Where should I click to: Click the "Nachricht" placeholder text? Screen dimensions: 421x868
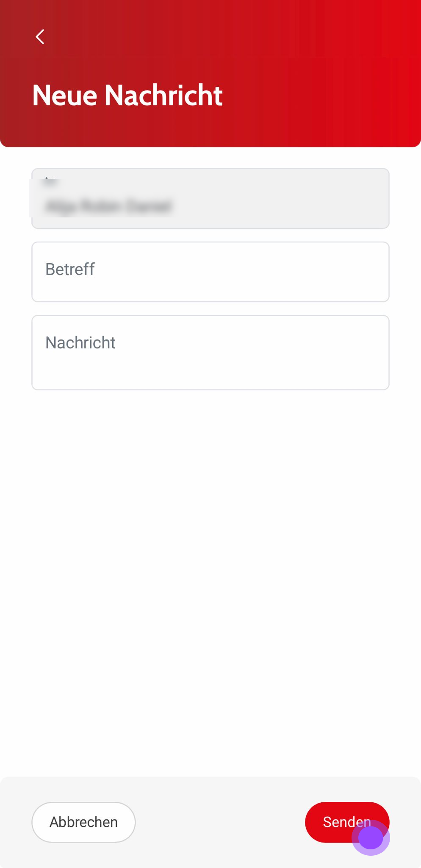click(x=80, y=342)
